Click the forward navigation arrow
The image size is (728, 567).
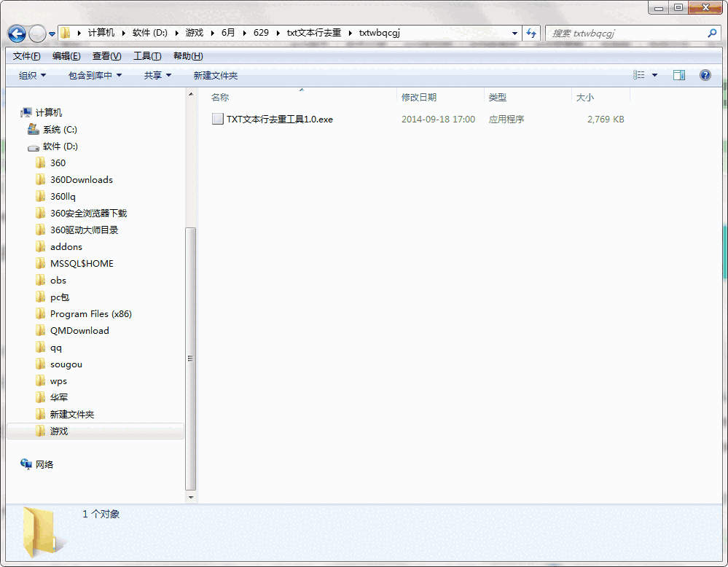[35, 32]
